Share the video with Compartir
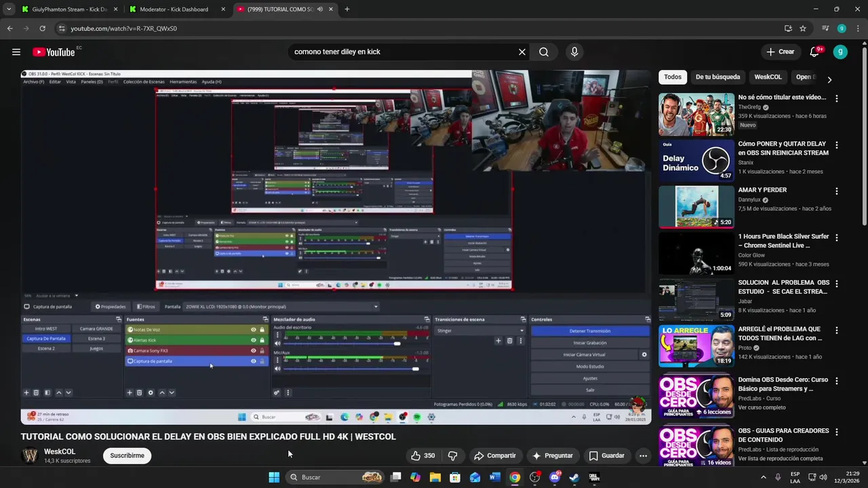 pos(495,455)
